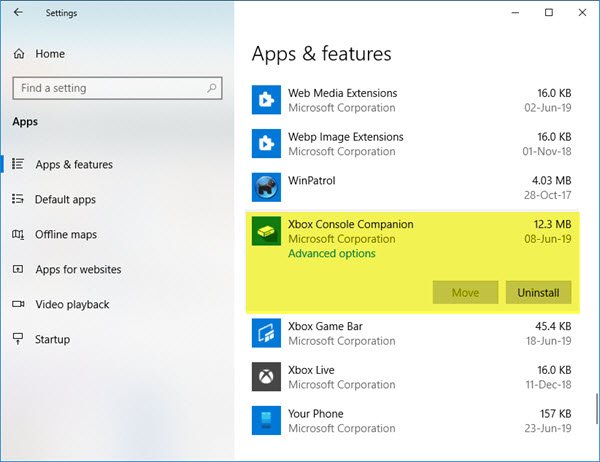Viewport: 600px width, 462px height.
Task: Select the Xbox Live app icon
Action: pyautogui.click(x=267, y=377)
